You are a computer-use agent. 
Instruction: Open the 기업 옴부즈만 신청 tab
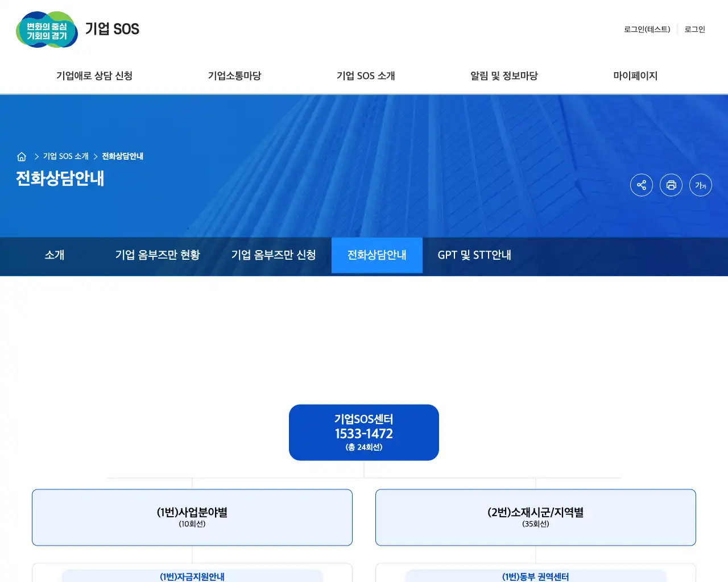274,255
